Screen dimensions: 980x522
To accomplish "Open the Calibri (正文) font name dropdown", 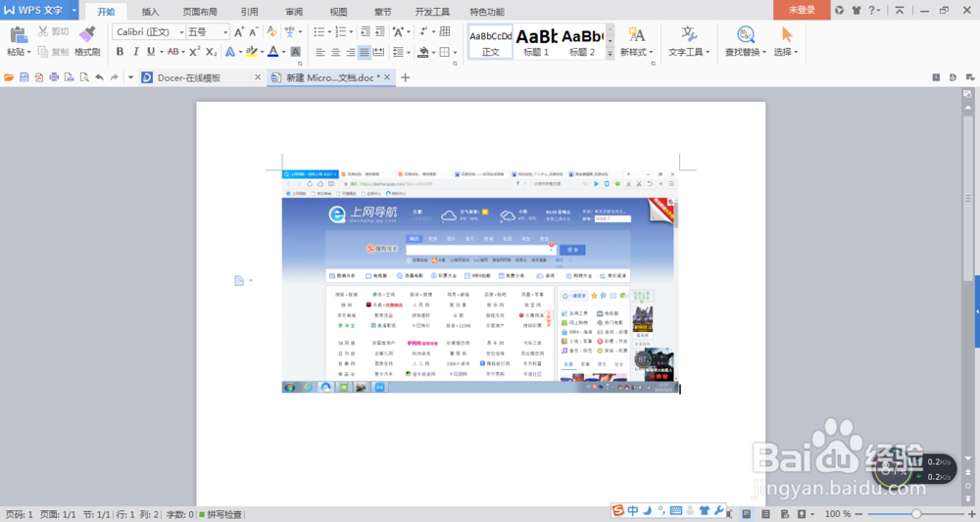I will point(182,32).
